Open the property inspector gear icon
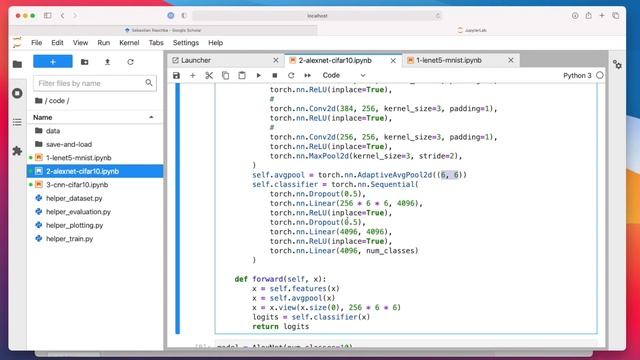This screenshot has width=640, height=360. pyautogui.click(x=617, y=64)
